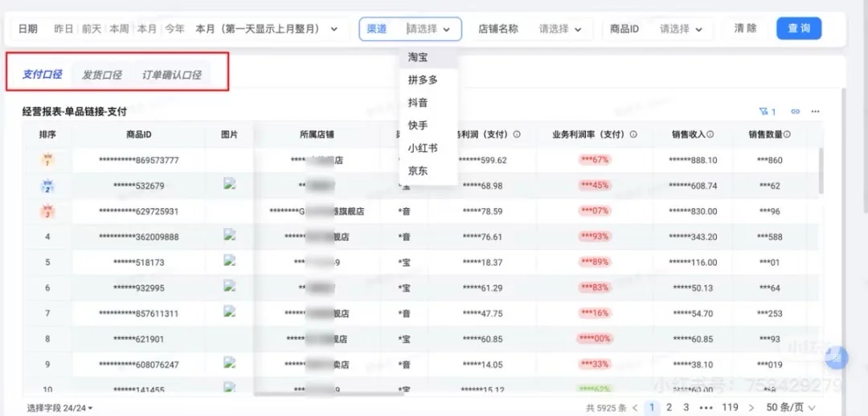Click the table's vertical scrollbar thumb
The image size is (868, 416).
point(821,170)
